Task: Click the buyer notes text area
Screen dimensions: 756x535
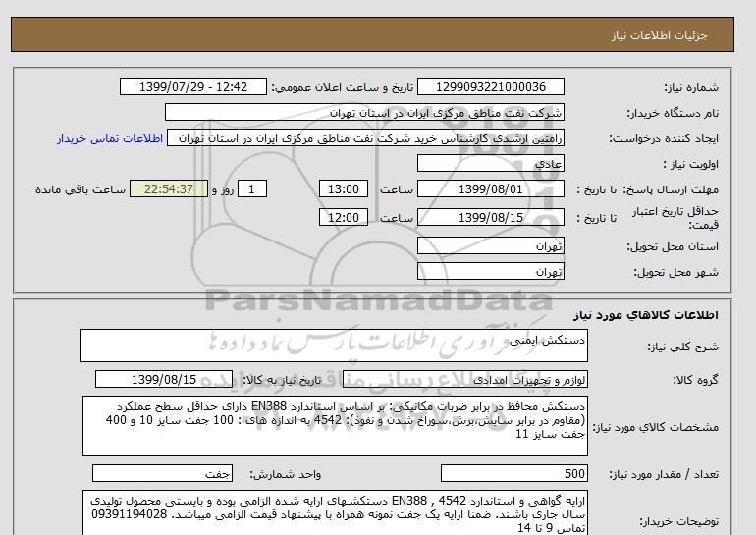Action: coord(335,512)
